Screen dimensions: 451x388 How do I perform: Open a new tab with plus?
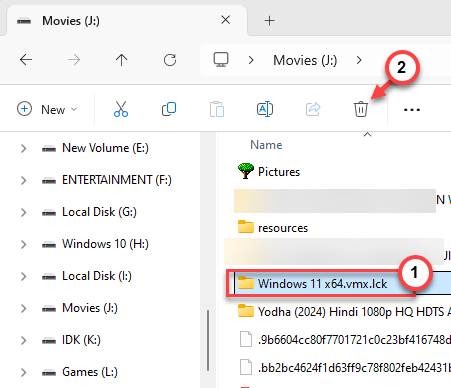[x=269, y=21]
